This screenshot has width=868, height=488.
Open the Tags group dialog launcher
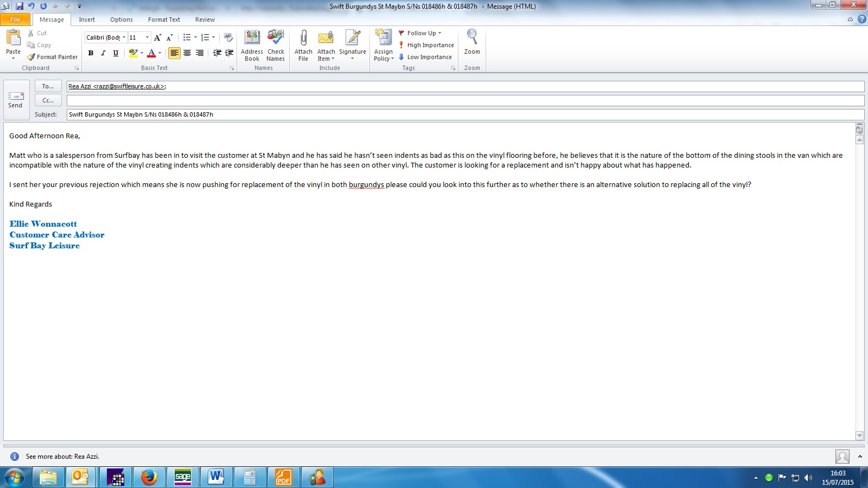point(454,68)
